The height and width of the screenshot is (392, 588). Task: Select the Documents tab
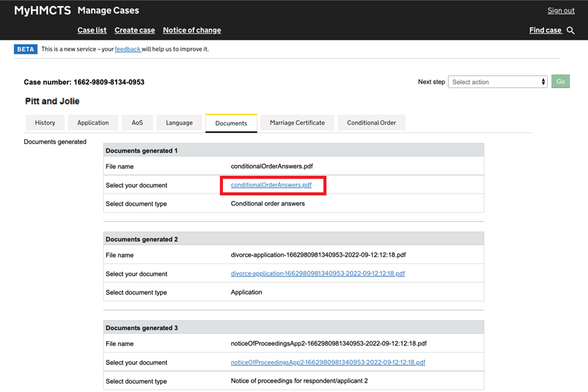tap(231, 123)
